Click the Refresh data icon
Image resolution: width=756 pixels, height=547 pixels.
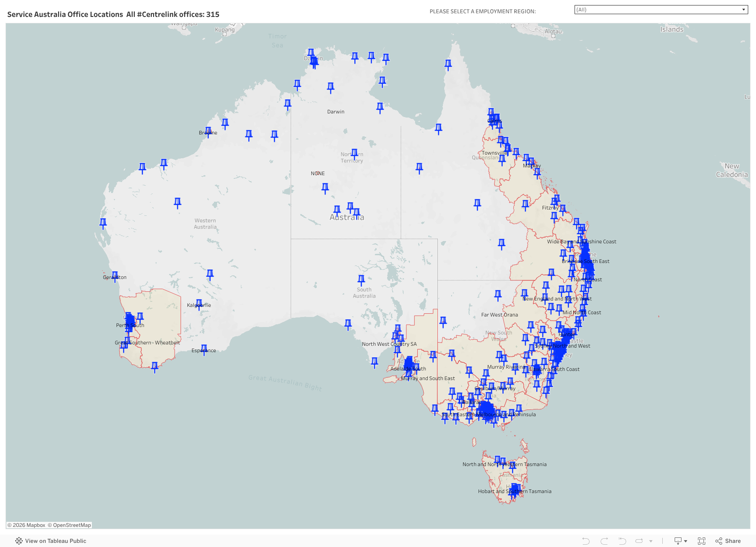click(639, 541)
